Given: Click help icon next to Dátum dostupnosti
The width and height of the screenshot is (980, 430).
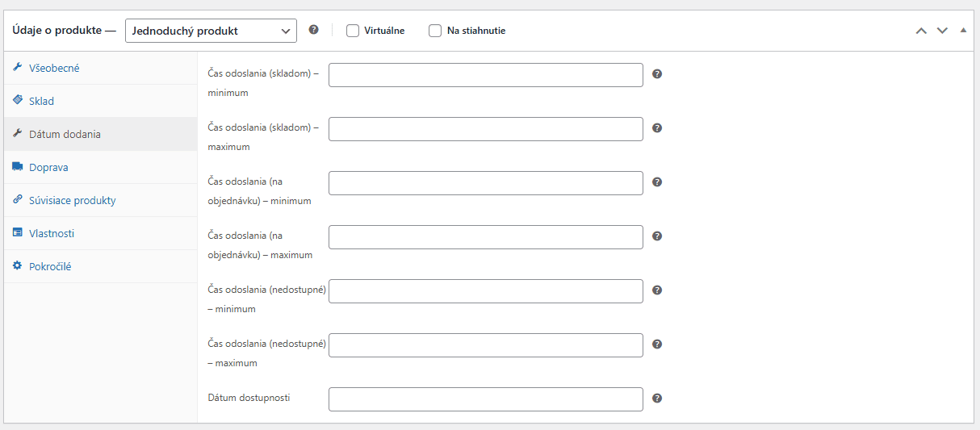Looking at the screenshot, I should (657, 399).
